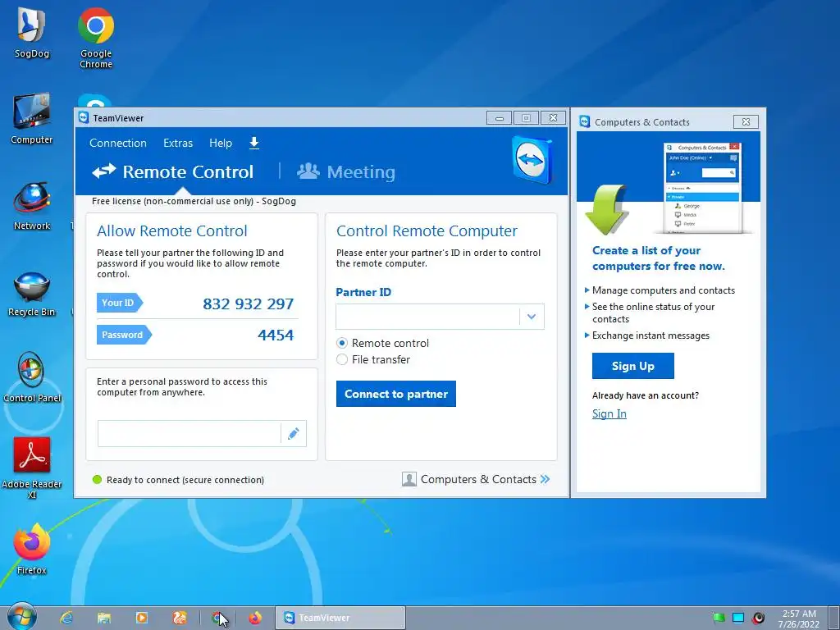Click the Computers & Contacts link at bottom
840x630 pixels.
point(478,479)
